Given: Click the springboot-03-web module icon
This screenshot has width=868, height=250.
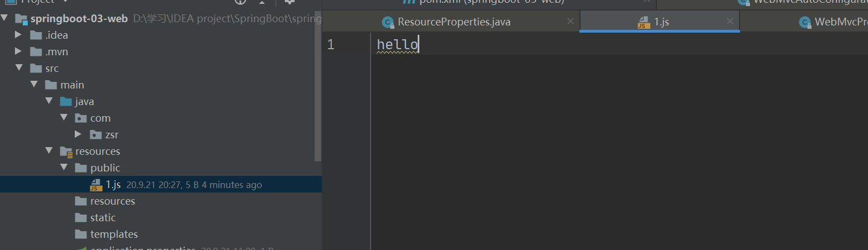Looking at the screenshot, I should pyautogui.click(x=22, y=19).
